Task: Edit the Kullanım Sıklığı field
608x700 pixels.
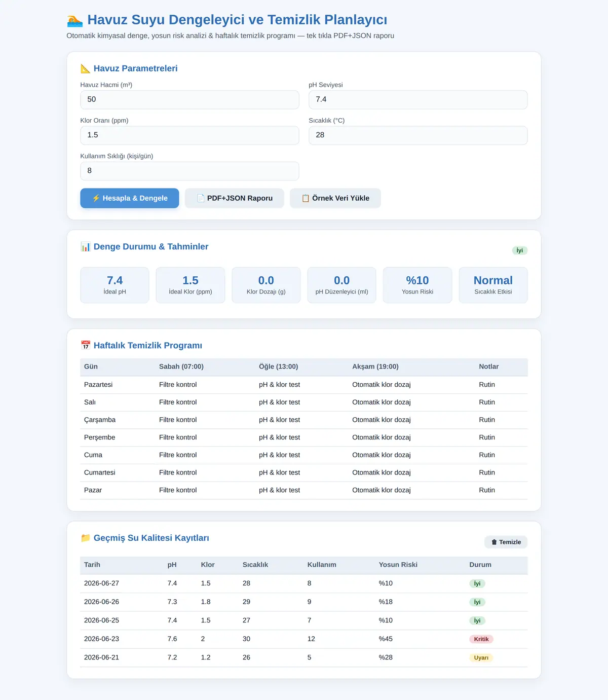Action: (189, 171)
